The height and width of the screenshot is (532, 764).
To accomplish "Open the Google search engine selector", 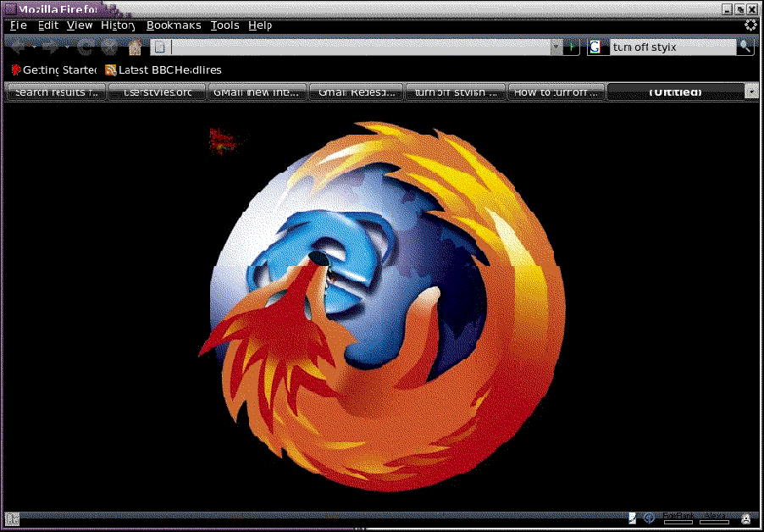I will (595, 47).
